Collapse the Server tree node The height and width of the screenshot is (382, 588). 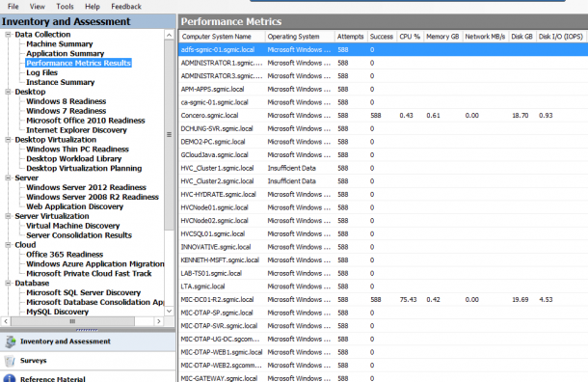click(x=8, y=177)
